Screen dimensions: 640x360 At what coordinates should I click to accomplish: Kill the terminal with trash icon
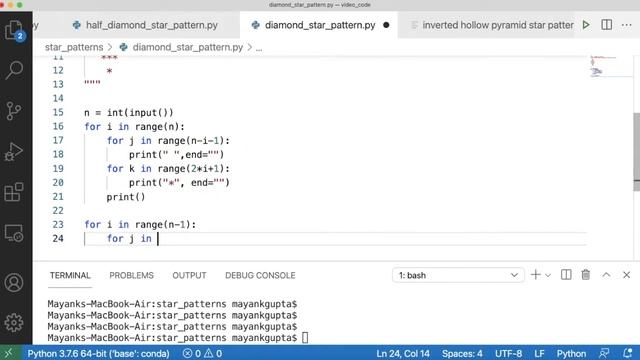pyautogui.click(x=586, y=275)
